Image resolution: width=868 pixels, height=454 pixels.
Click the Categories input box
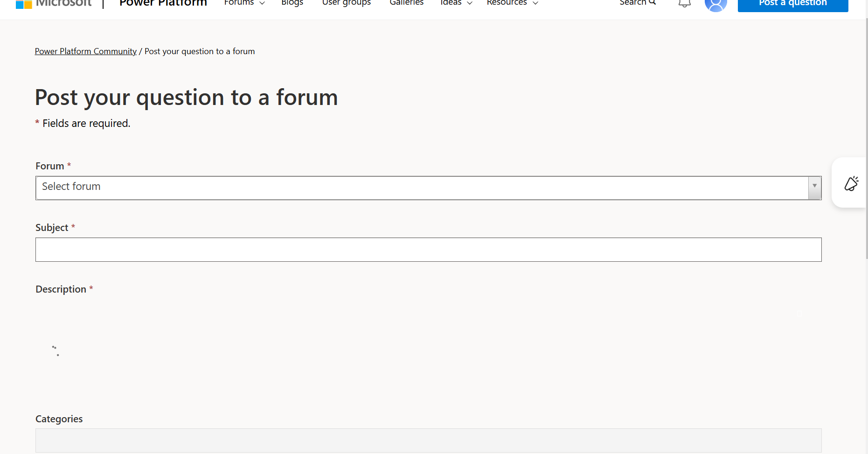click(x=428, y=440)
